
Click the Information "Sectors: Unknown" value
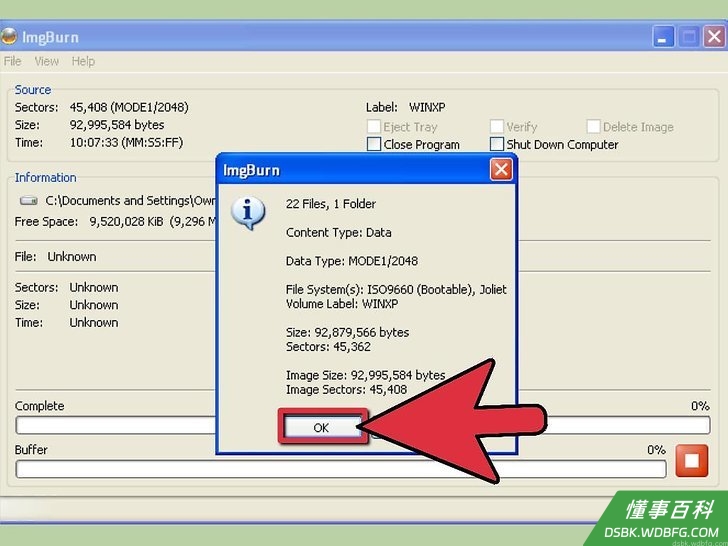[94, 287]
